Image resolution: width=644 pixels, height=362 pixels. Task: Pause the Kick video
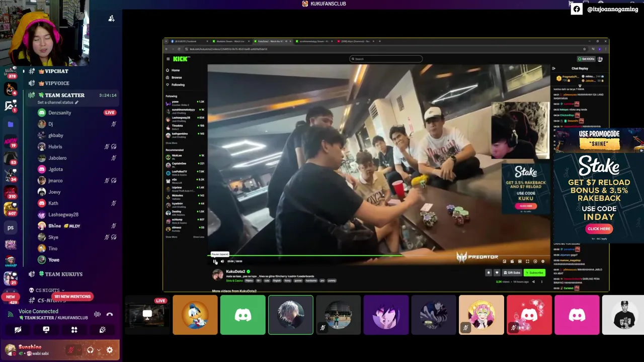[x=215, y=261]
